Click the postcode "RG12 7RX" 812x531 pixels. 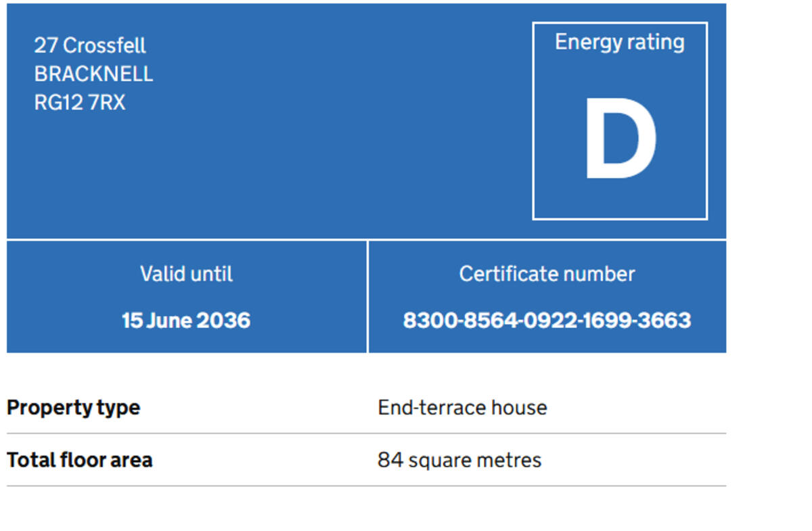click(80, 103)
